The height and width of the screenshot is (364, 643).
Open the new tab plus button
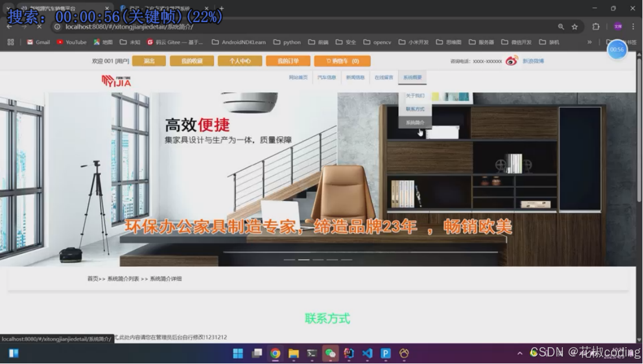(222, 8)
